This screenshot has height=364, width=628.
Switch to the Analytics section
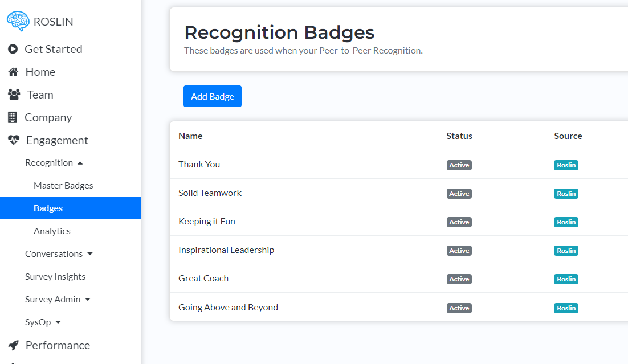coord(52,231)
